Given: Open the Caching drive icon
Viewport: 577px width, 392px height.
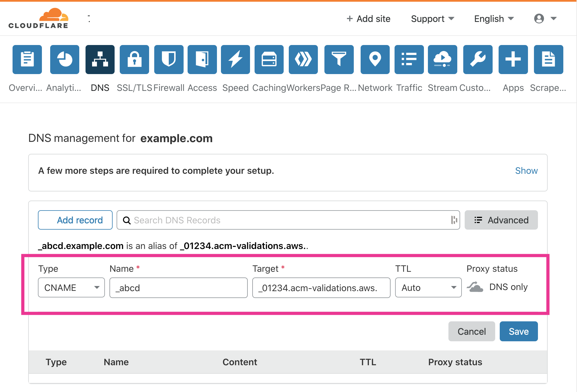Looking at the screenshot, I should point(269,60).
